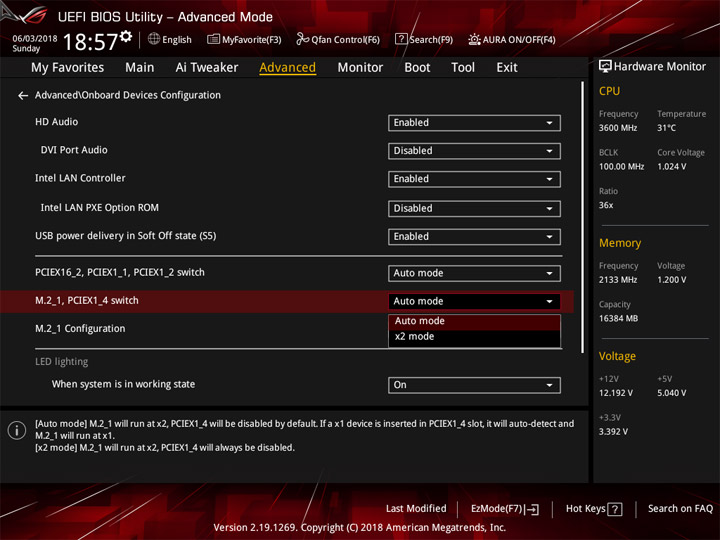Click the 06/03/2018 date
Image resolution: width=720 pixels, height=540 pixels.
(x=35, y=38)
